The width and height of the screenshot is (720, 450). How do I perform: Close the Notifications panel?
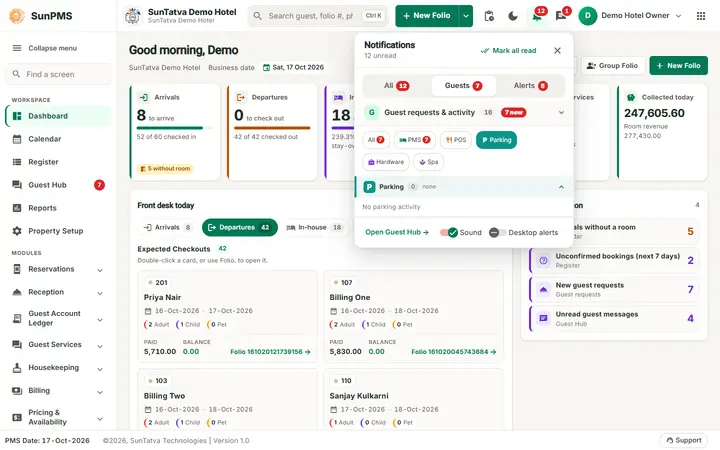(x=557, y=51)
